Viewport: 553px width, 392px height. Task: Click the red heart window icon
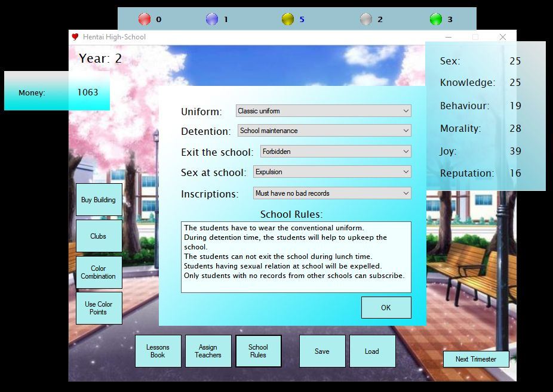click(x=75, y=37)
